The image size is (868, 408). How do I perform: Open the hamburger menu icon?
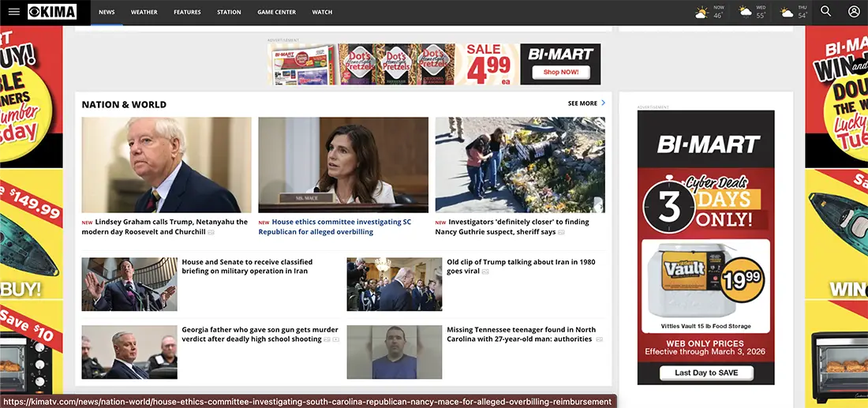pos(14,12)
